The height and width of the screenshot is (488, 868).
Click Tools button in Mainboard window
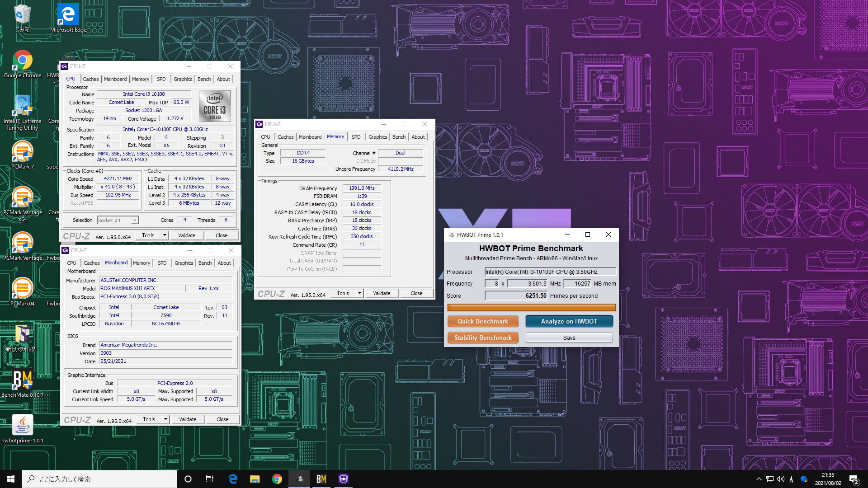click(x=149, y=419)
